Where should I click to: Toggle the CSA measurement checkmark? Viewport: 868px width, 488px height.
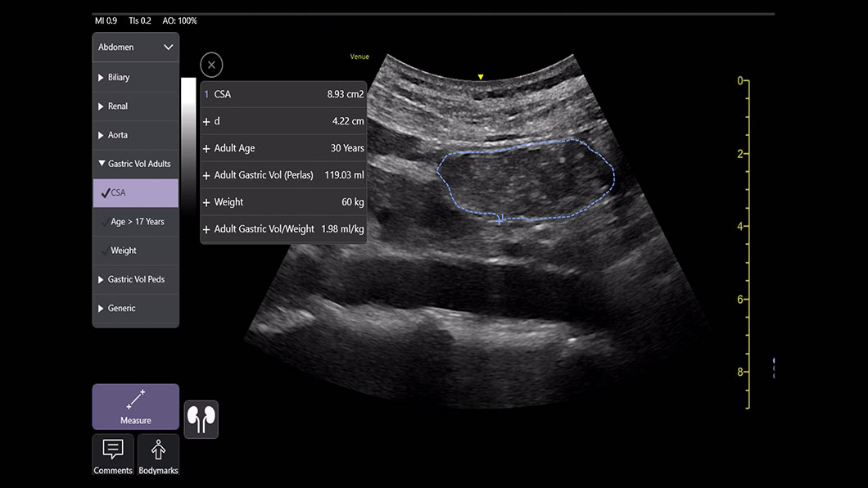pos(107,192)
